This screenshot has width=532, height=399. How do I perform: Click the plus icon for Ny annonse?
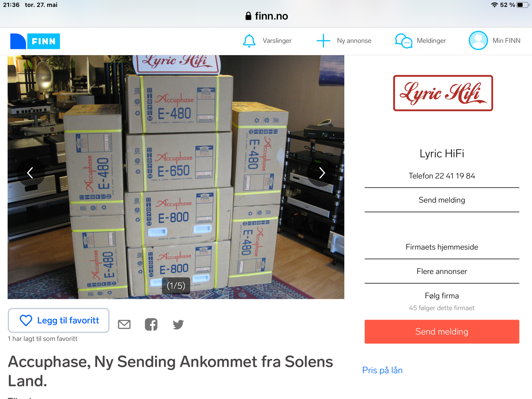pos(323,41)
